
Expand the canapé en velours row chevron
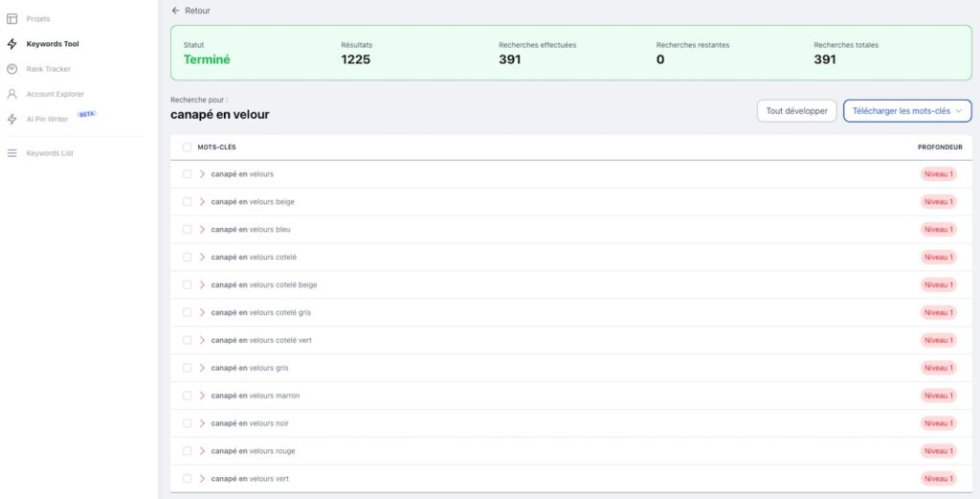tap(202, 174)
